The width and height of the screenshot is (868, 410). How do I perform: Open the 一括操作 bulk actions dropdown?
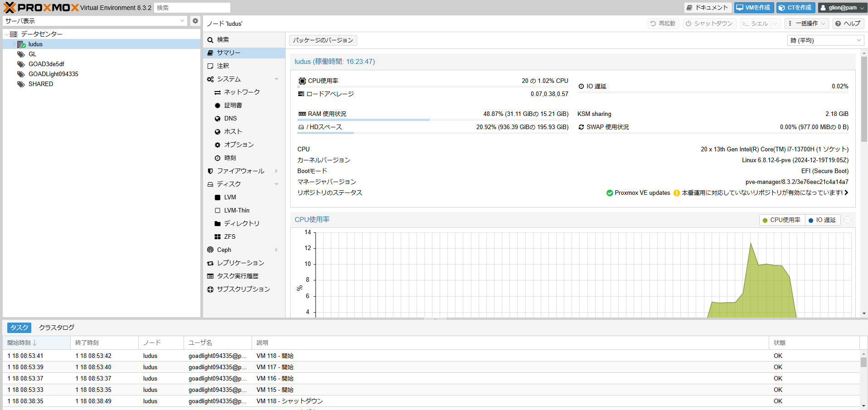click(806, 24)
